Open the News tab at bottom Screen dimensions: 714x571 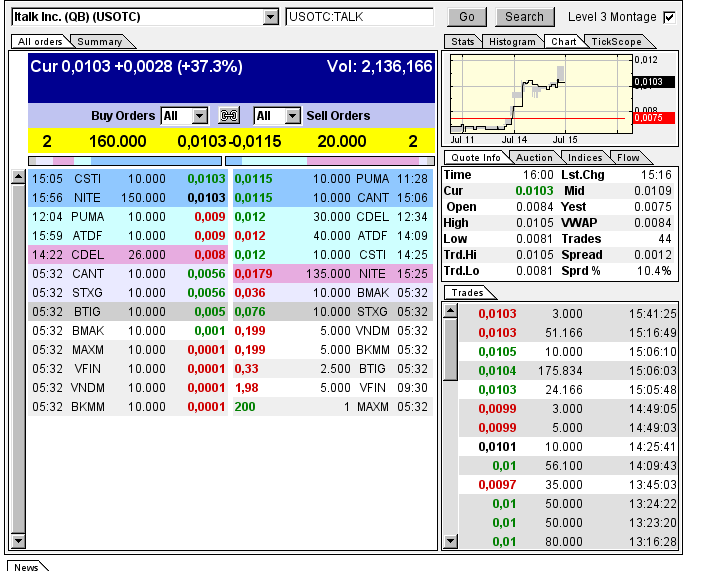pos(26,566)
